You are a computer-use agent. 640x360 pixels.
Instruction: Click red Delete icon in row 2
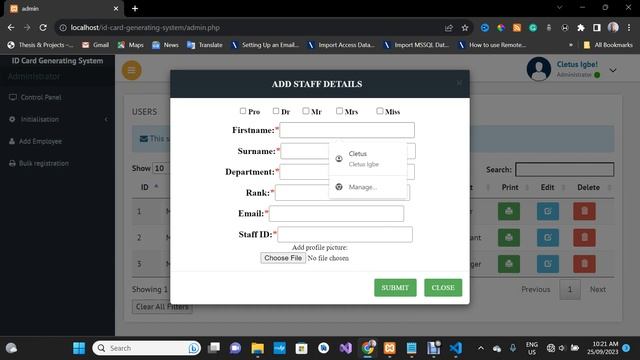pyautogui.click(x=584, y=238)
